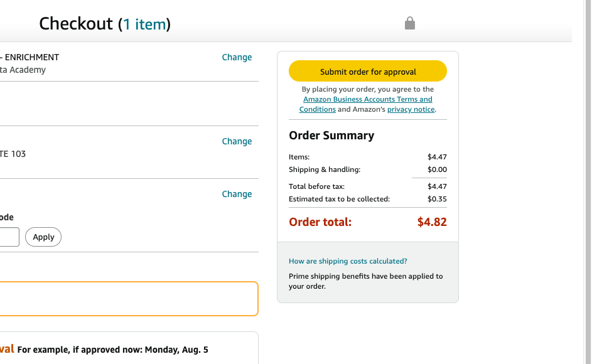This screenshot has height=364, width=592.
Task: Click the Shipping & handling $0.00 row
Action: tap(368, 169)
